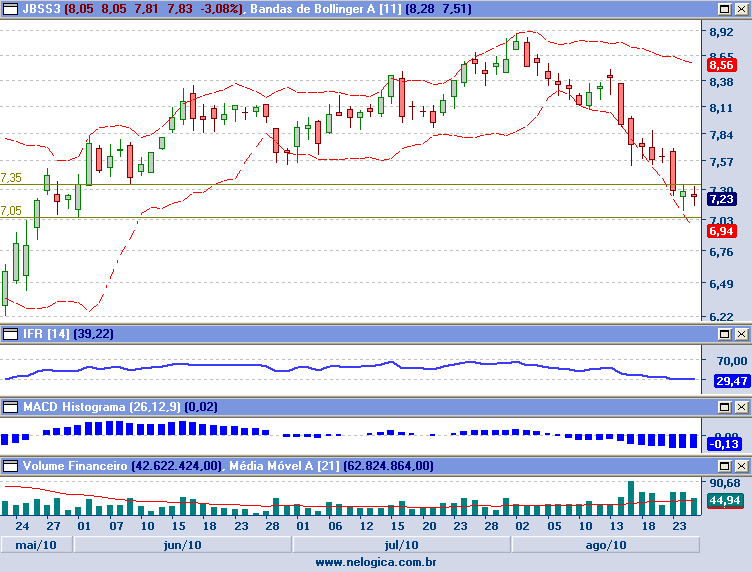The image size is (752, 572).
Task: Open the www.nelogica.com.br link
Action: 375,563
